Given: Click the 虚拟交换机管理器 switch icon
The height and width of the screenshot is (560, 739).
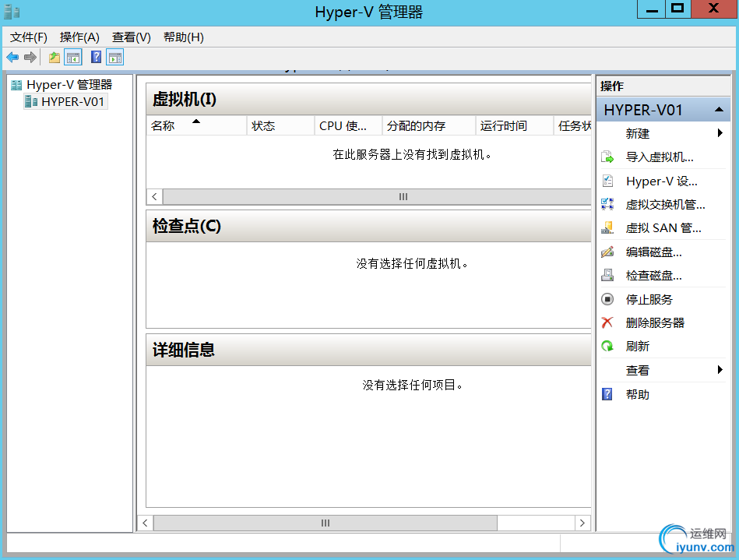Looking at the screenshot, I should click(x=607, y=204).
